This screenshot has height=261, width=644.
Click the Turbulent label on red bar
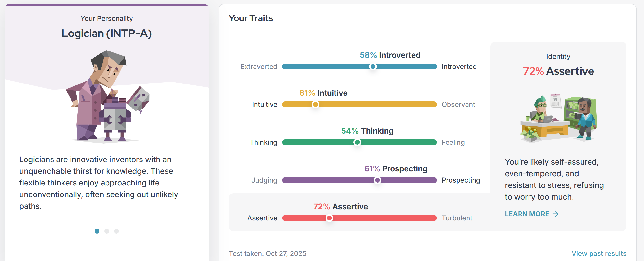point(457,218)
